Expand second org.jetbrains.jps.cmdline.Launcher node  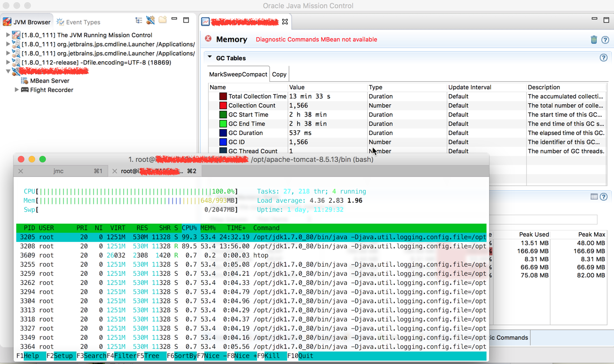pos(8,53)
